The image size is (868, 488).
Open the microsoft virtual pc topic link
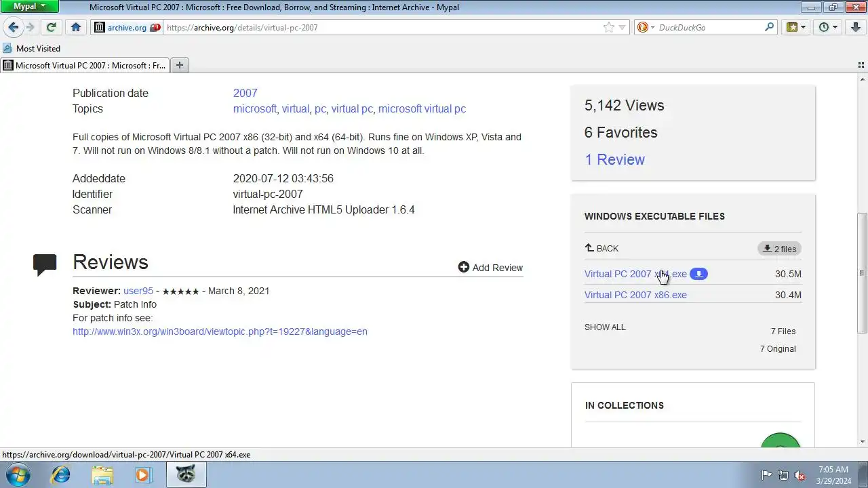pyautogui.click(x=422, y=108)
